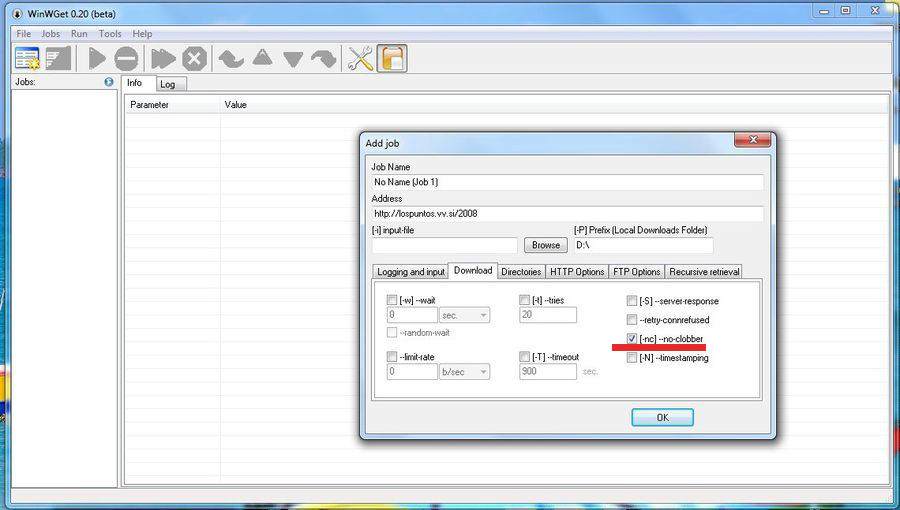Click the WinWGet app icon in title bar
The height and width of the screenshot is (510, 900).
click(x=17, y=13)
